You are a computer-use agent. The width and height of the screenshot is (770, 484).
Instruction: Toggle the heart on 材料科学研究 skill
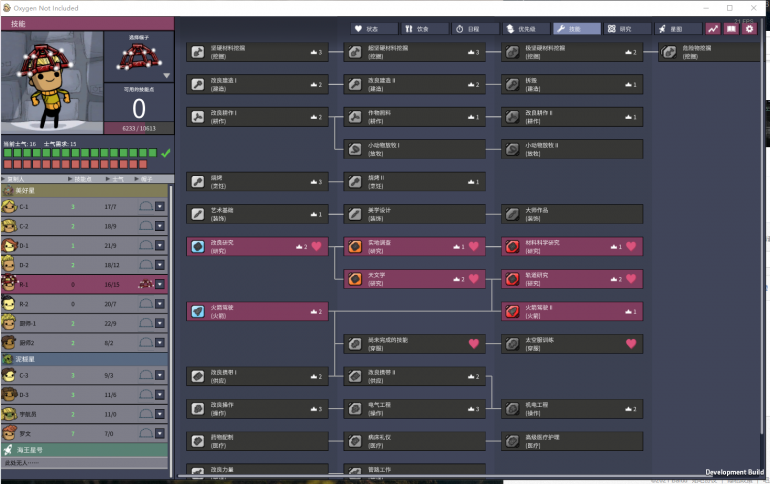point(631,246)
